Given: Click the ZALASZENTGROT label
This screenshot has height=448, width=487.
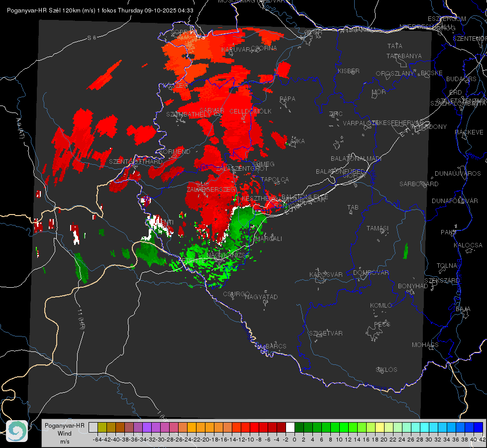Looking at the screenshot, I should pos(242,169).
